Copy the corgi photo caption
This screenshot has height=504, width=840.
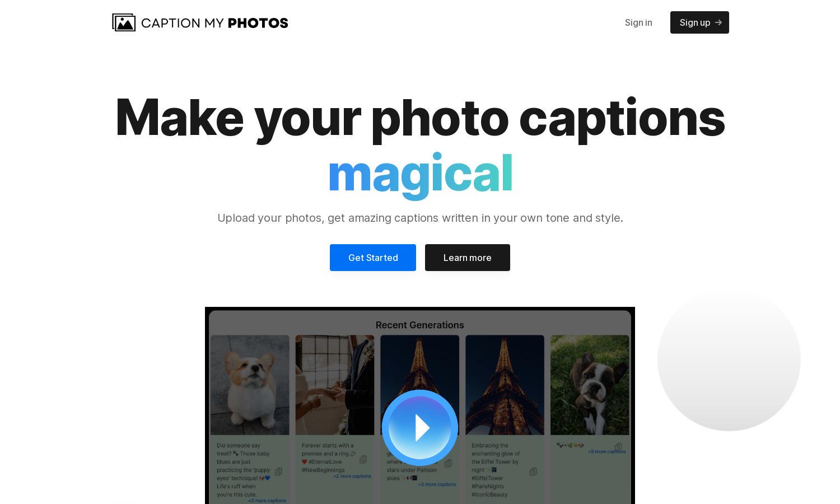[278, 472]
